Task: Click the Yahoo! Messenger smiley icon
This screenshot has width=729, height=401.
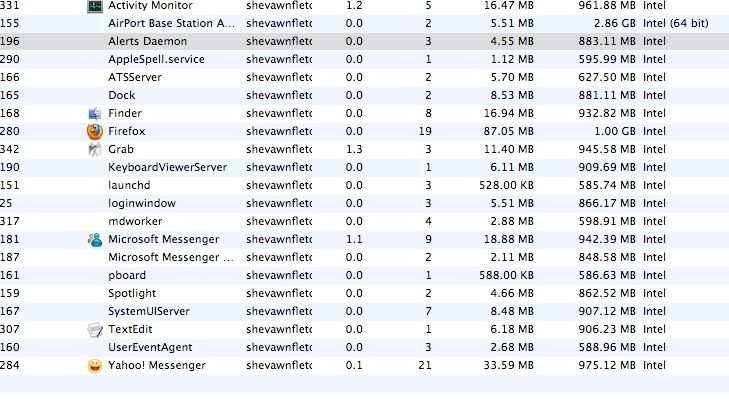Action: tap(95, 365)
